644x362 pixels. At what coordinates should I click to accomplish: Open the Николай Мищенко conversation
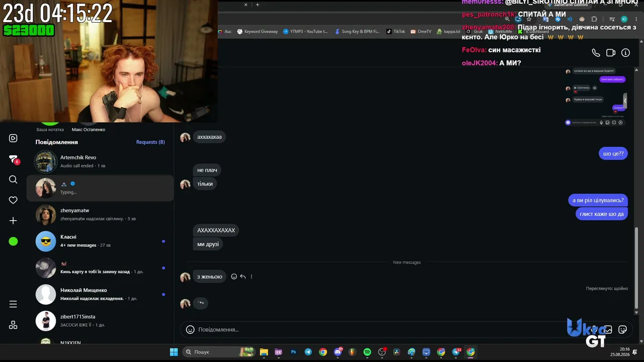(x=100, y=295)
